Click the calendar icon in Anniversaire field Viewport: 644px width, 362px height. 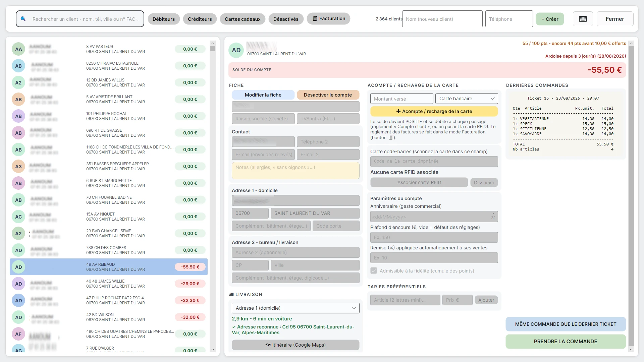pyautogui.click(x=493, y=217)
